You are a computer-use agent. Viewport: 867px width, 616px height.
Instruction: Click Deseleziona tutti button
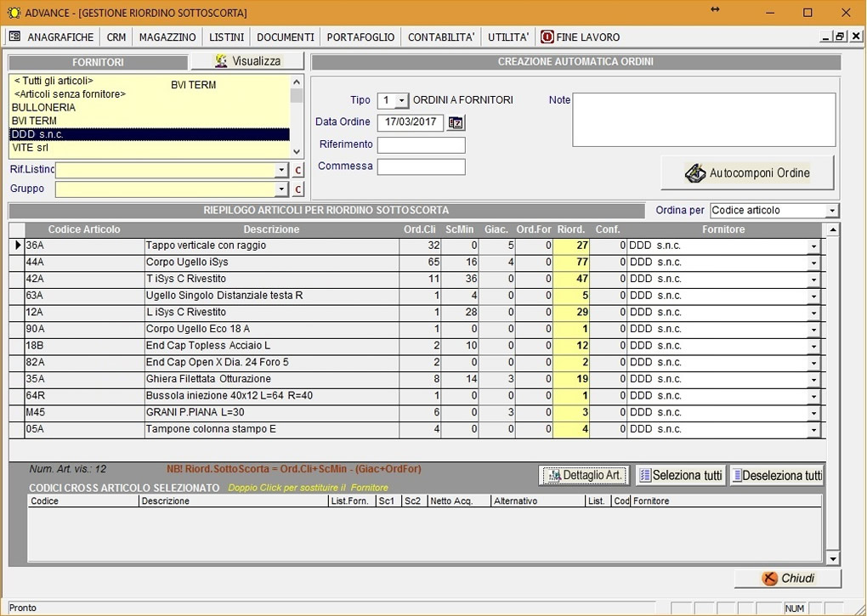pyautogui.click(x=778, y=475)
